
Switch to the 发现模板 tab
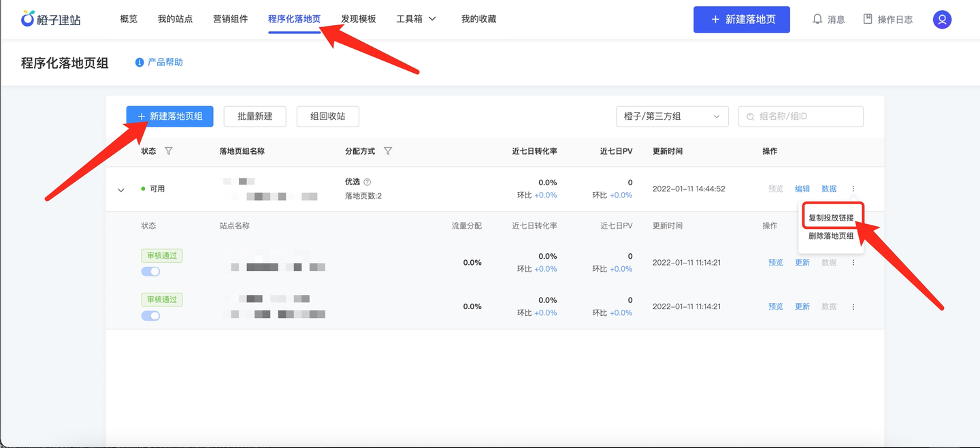(359, 19)
